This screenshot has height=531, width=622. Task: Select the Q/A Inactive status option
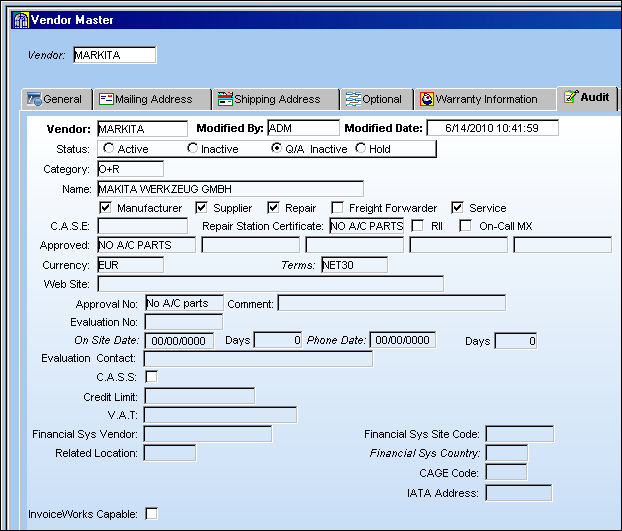[x=276, y=148]
